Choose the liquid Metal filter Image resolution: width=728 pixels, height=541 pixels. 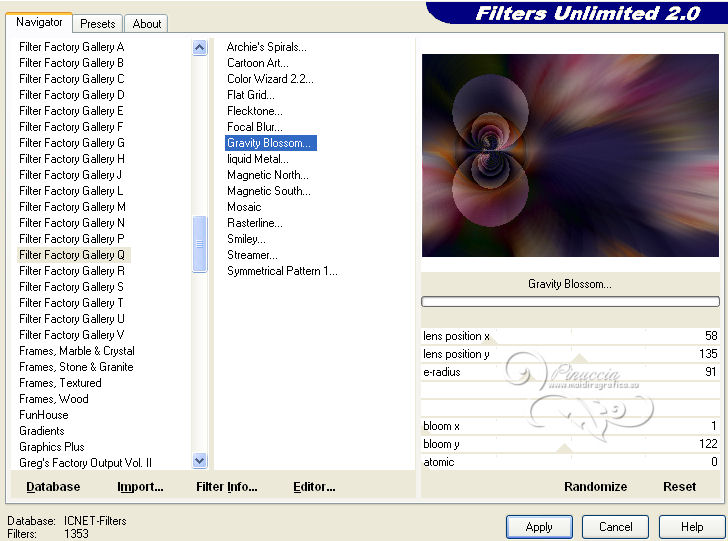click(258, 159)
